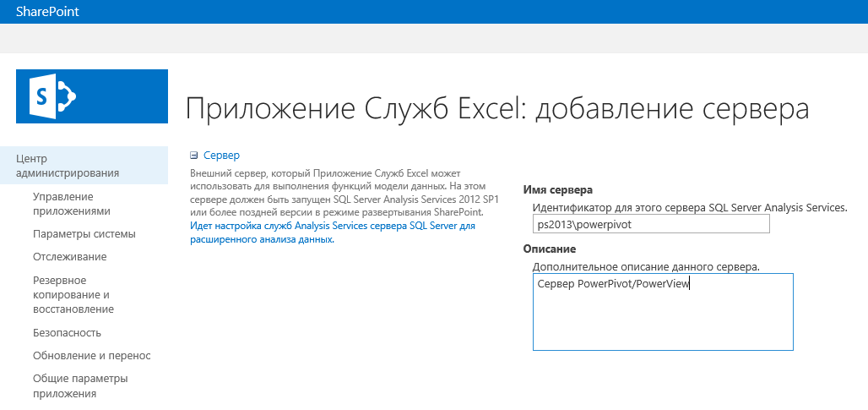868x410 pixels.
Task: Click the Сервер section heading
Action: (x=221, y=156)
